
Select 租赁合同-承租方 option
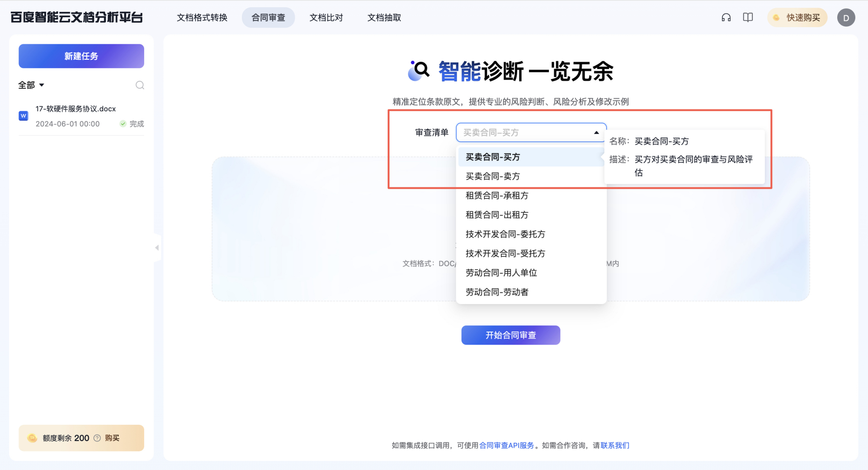click(x=531, y=196)
